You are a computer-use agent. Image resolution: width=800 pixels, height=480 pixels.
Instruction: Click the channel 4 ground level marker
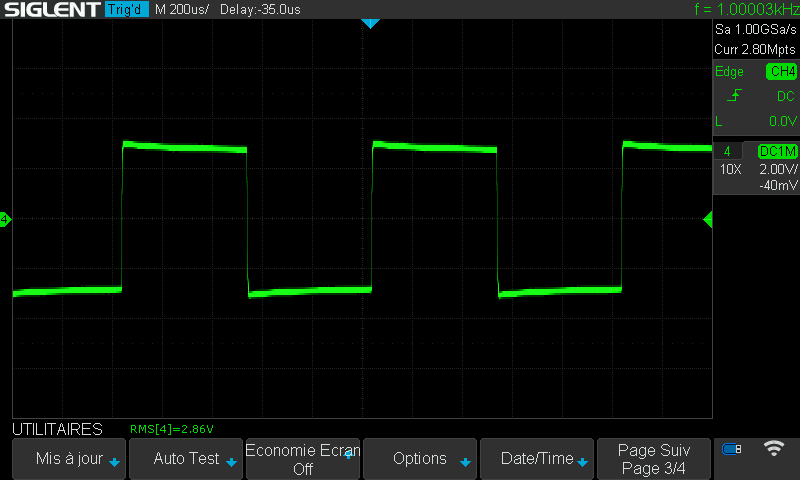5,219
